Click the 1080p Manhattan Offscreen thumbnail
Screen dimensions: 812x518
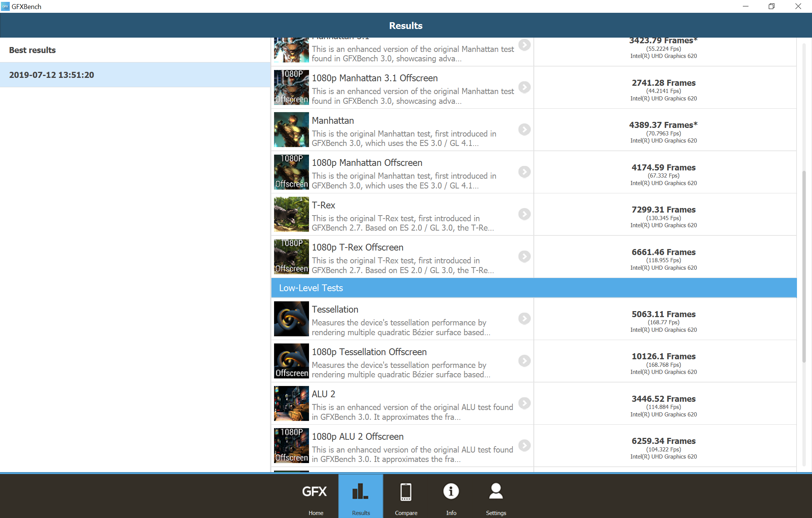[x=291, y=172]
